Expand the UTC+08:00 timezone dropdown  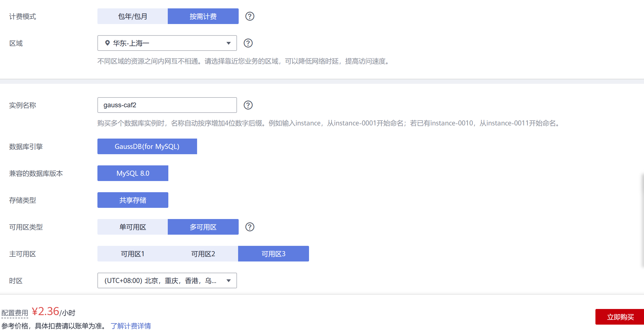(x=167, y=280)
